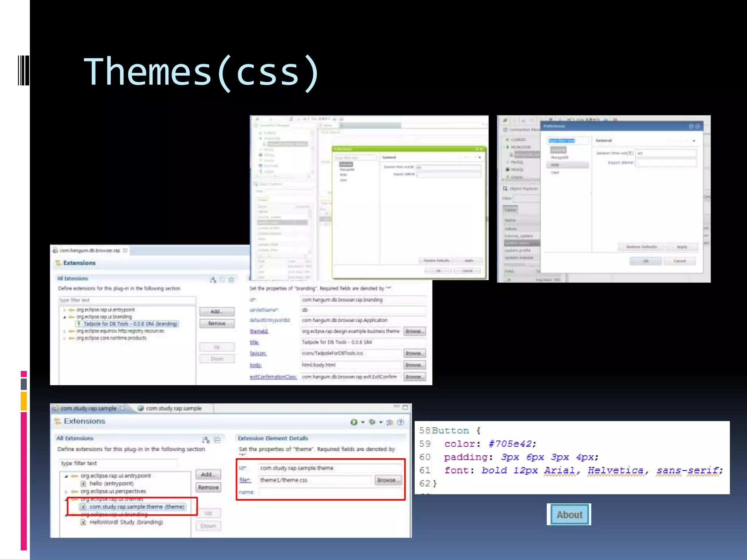Select MongoDB in blue Preferences dialog tree
747x560 pixels.
click(x=560, y=157)
